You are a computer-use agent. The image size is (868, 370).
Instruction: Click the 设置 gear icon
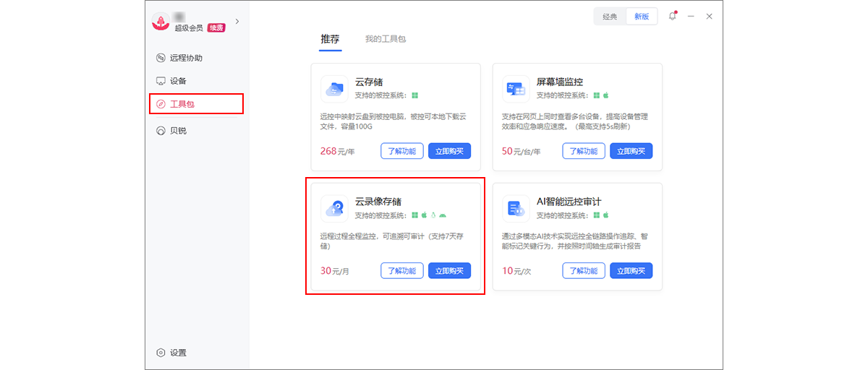pos(161,353)
